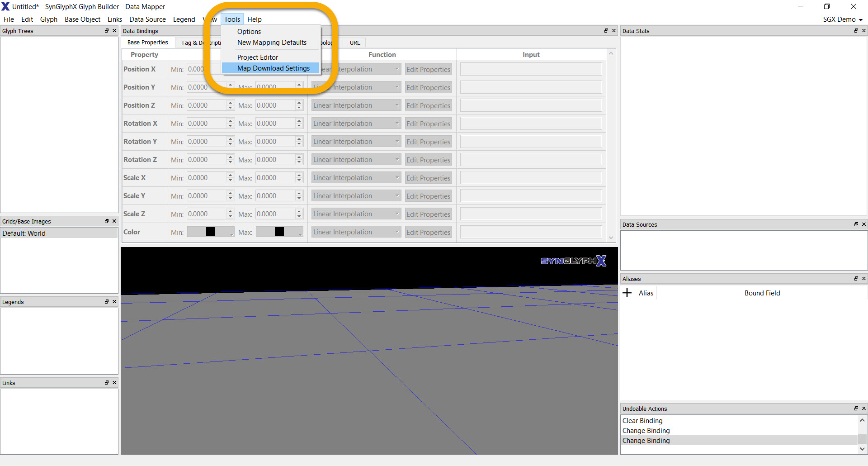This screenshot has height=466, width=868.
Task: Close the Glyph Trees panel
Action: tap(114, 31)
